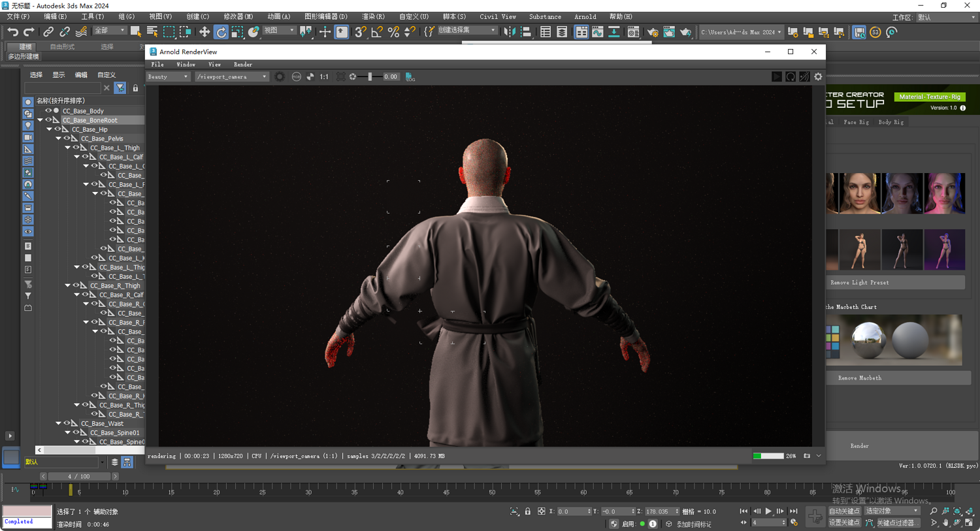The width and height of the screenshot is (980, 531).
Task: Switch to the Body Rig tab
Action: click(x=891, y=122)
